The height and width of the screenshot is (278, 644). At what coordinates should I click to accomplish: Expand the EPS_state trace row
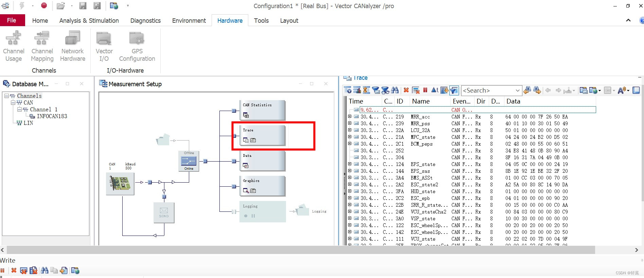coord(350,164)
